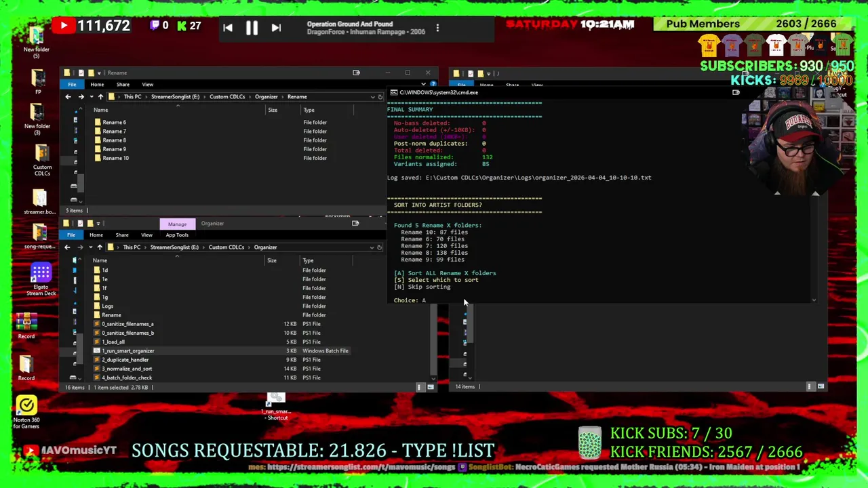
Task: Sort by Type column in the Rename window
Action: point(309,110)
